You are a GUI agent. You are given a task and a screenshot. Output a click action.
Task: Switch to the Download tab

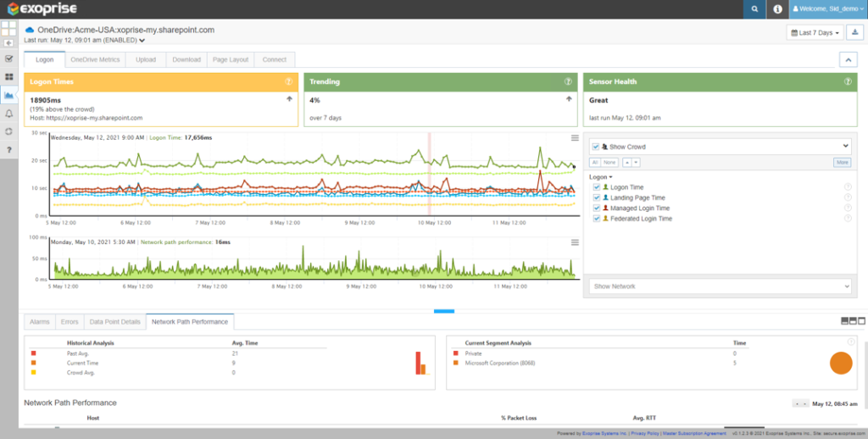tap(186, 60)
